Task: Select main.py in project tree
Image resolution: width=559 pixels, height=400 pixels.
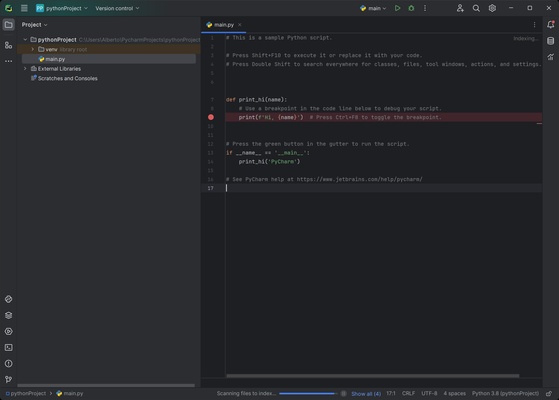Action: pyautogui.click(x=109, y=59)
